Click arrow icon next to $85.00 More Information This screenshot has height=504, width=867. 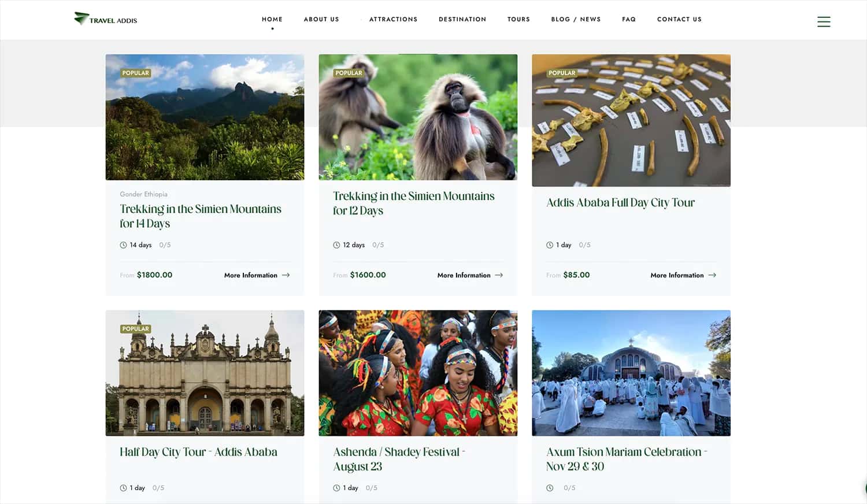pos(712,275)
